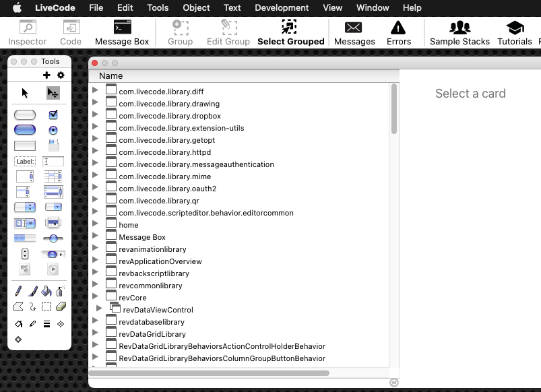Choose the checkbox control in Tools palette
Viewport: 541px width, 392px height.
53,115
